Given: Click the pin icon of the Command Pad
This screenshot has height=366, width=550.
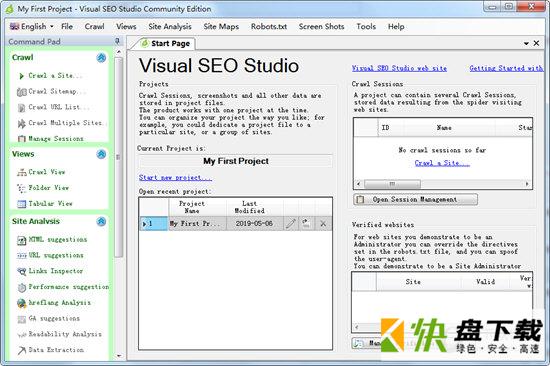Looking at the screenshot, I should (117, 41).
